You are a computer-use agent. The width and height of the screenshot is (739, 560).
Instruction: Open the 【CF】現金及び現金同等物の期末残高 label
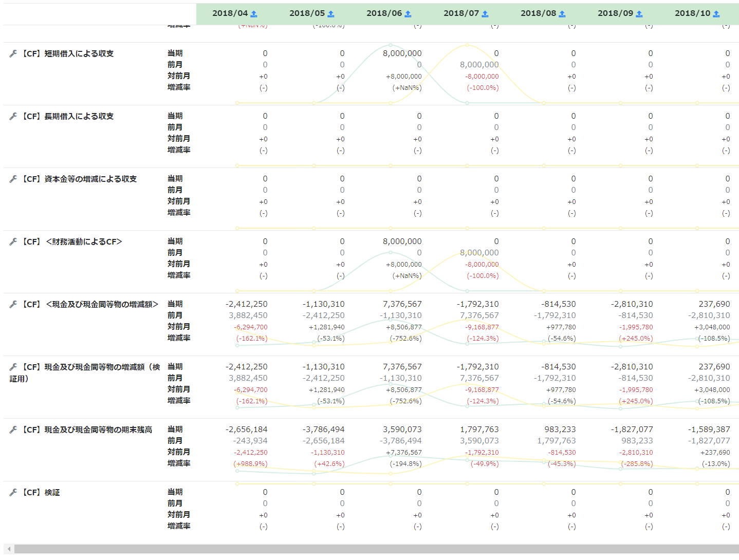87,430
